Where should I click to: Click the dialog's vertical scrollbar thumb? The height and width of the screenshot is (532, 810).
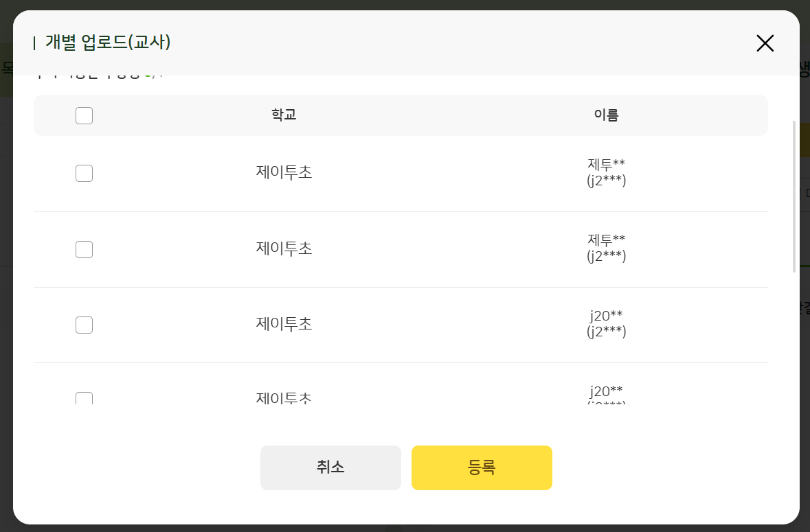coord(794,196)
